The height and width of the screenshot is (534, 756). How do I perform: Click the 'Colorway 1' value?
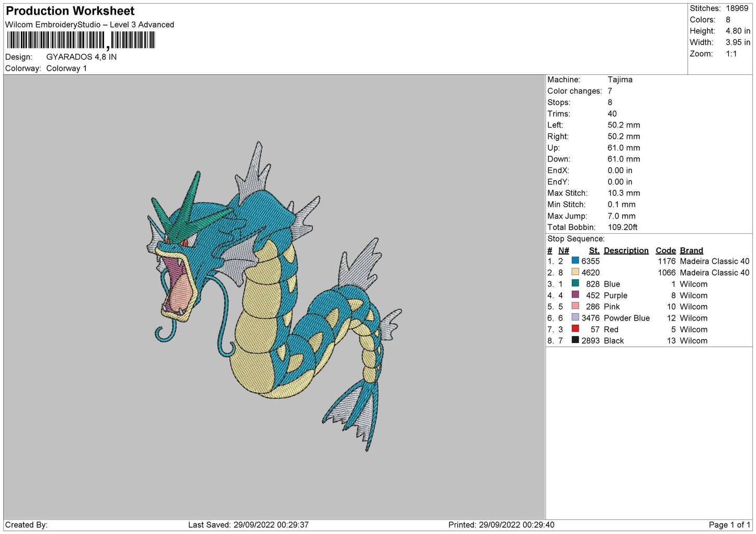(66, 69)
